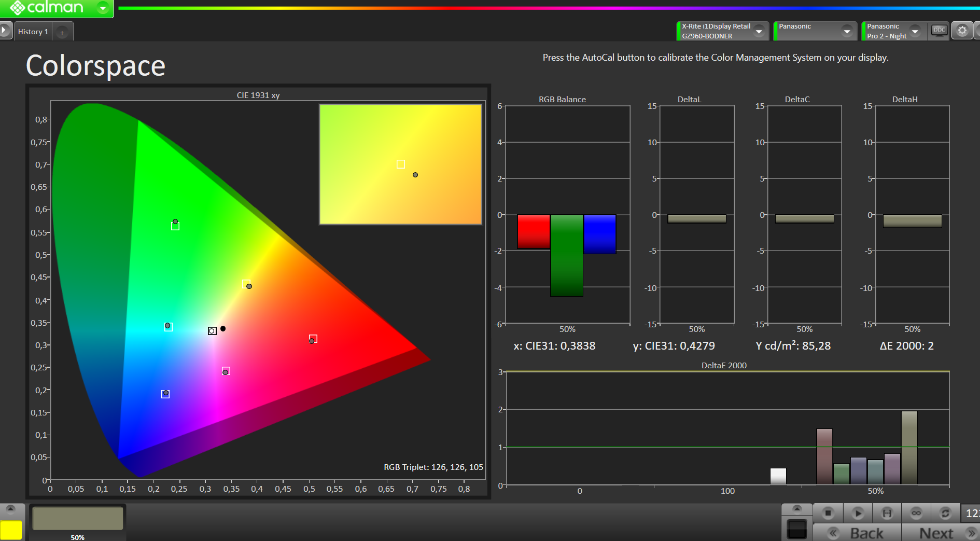Screen dimensions: 980x541
Task: Click the x: CIE31: 0,3838 readout
Action: point(554,346)
